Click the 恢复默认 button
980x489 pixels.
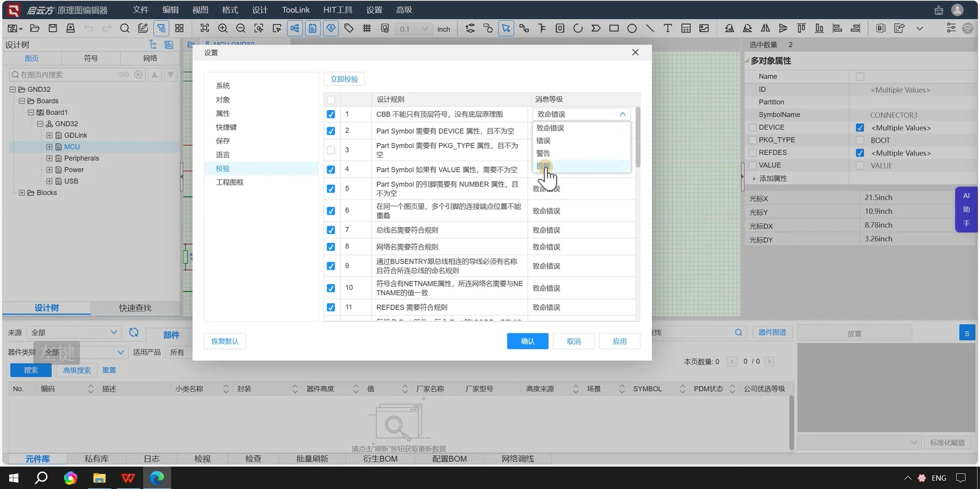(x=225, y=341)
